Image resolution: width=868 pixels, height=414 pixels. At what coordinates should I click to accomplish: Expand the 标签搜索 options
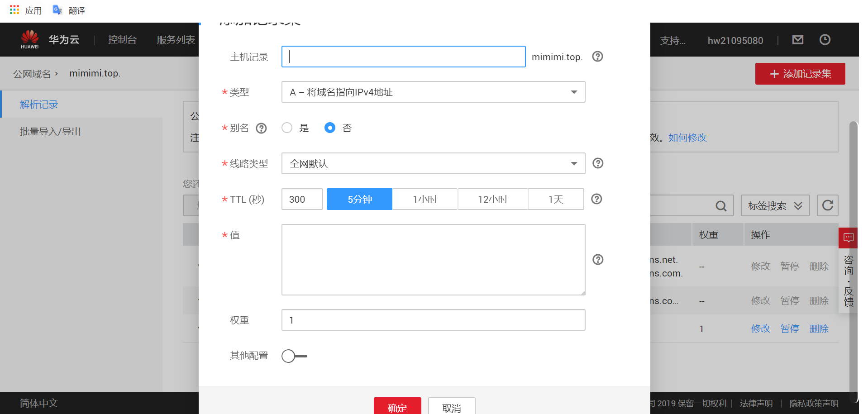[x=775, y=205]
